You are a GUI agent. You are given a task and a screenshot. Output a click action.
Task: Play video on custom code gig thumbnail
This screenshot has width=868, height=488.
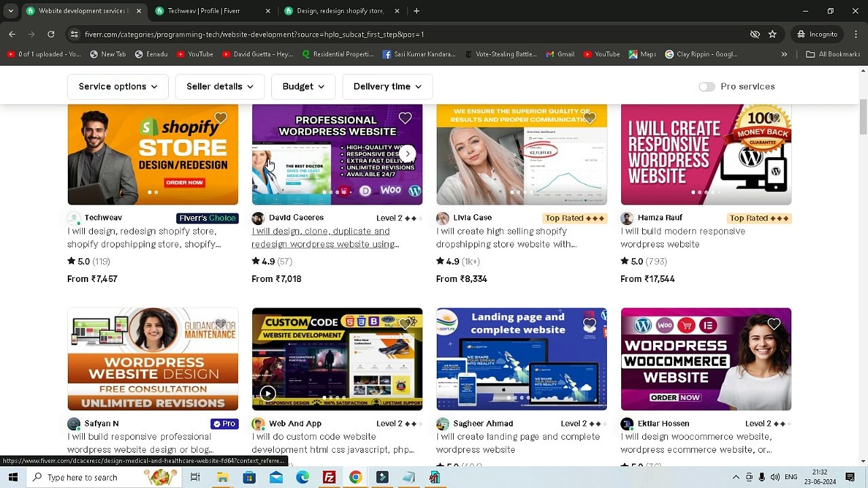[x=268, y=394]
